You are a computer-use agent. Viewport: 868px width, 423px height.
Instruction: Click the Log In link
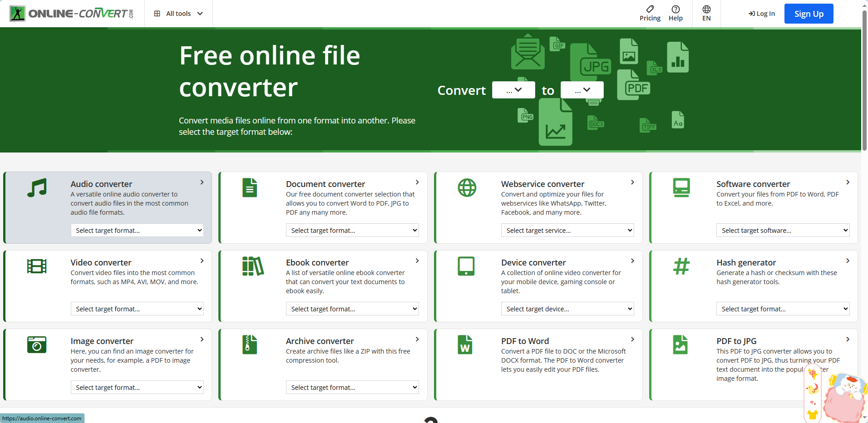(762, 14)
